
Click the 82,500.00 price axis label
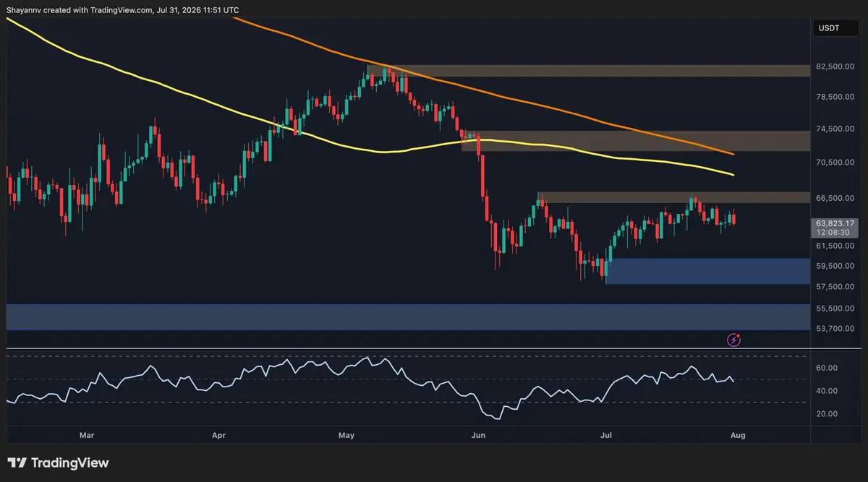pos(835,66)
